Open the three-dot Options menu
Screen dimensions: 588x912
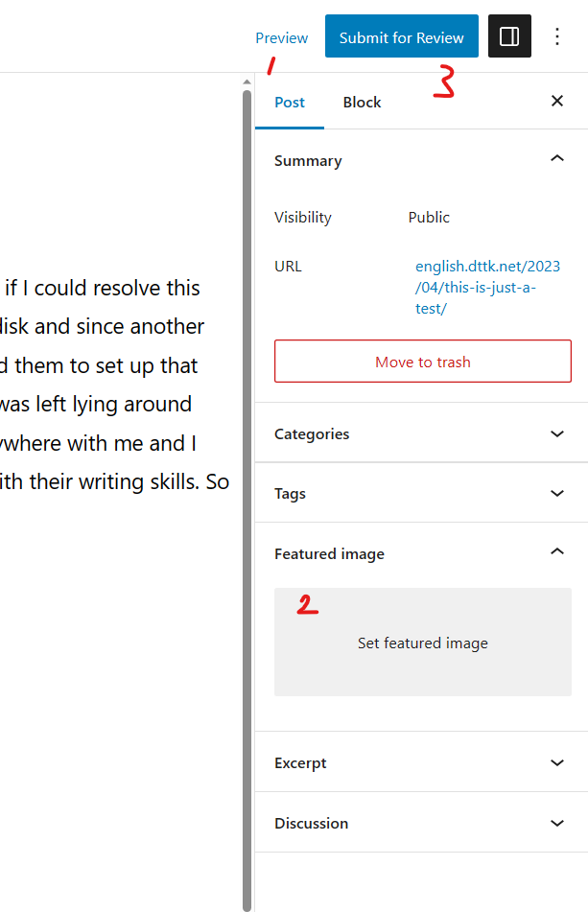pyautogui.click(x=557, y=37)
